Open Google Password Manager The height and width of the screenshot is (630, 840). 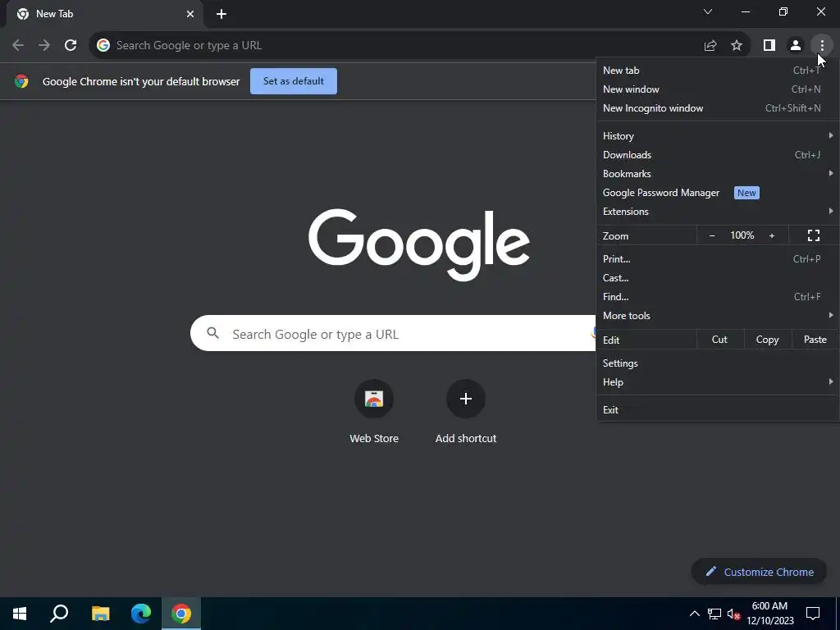pos(718,193)
